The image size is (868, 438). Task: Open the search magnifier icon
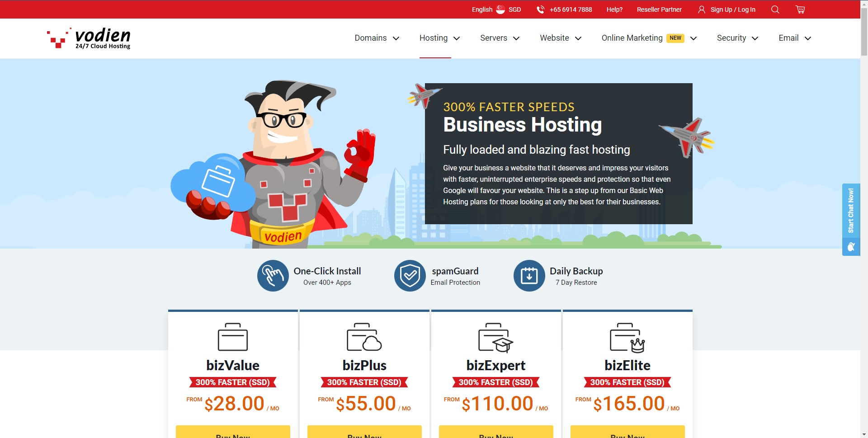coord(775,9)
